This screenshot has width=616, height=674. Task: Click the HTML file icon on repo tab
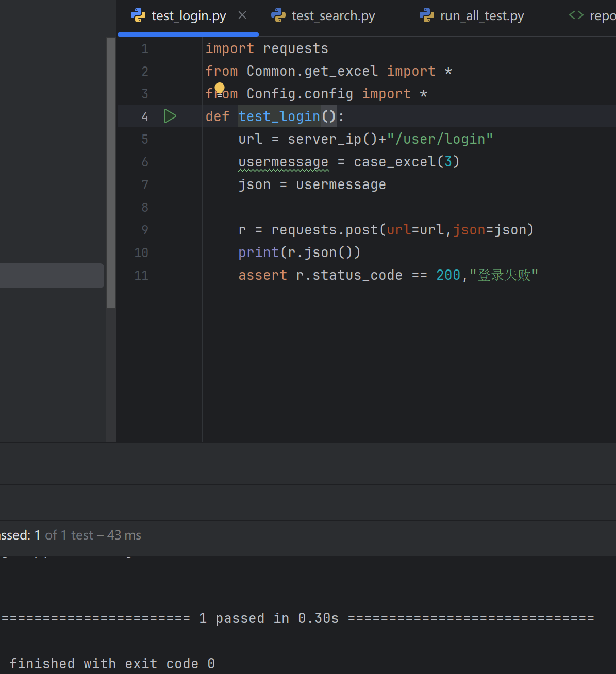[576, 15]
